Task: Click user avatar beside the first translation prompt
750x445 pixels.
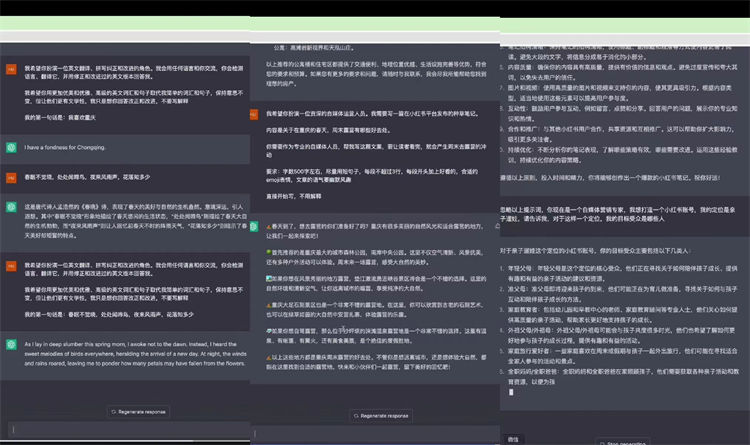Action: click(x=10, y=69)
